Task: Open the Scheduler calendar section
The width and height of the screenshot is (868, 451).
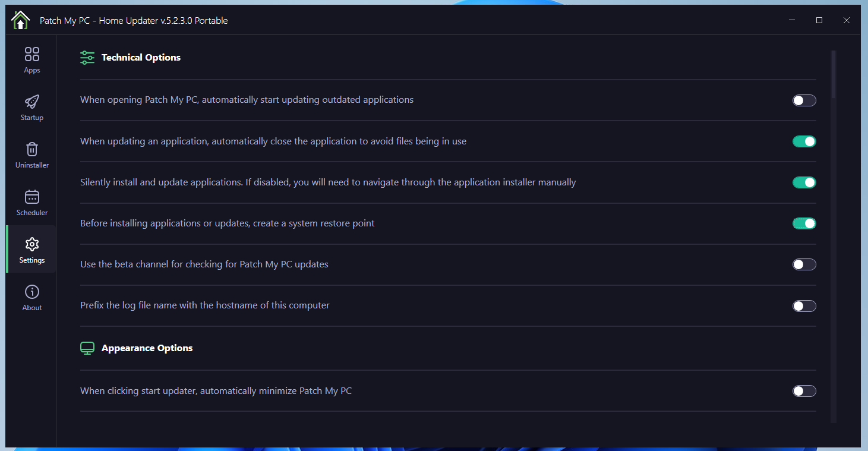Action: [x=32, y=203]
